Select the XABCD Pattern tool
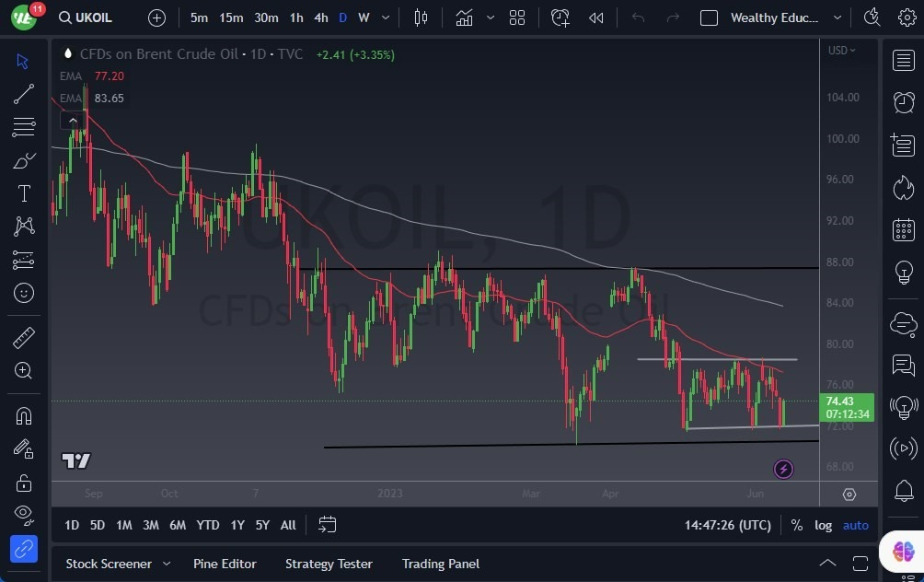Image resolution: width=924 pixels, height=582 pixels. 24,227
